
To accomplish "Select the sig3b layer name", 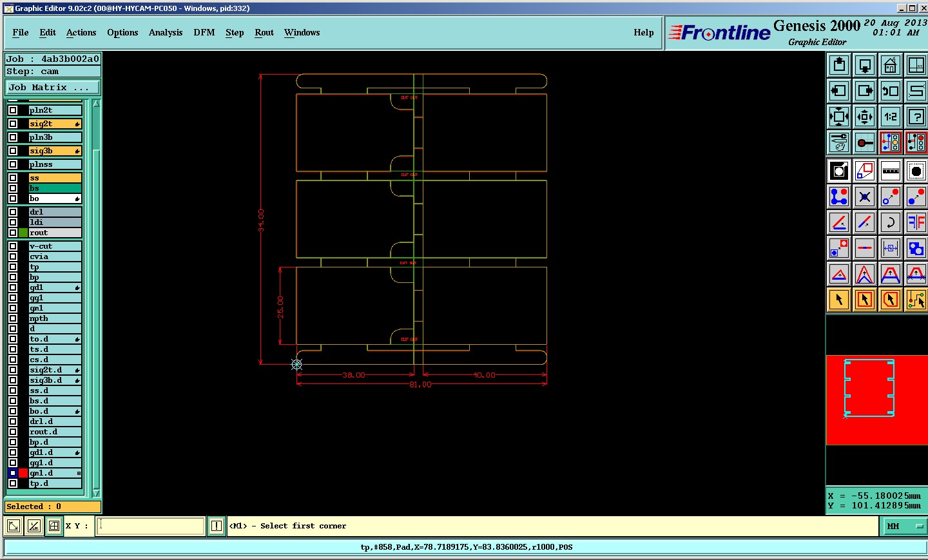I will [x=55, y=151].
